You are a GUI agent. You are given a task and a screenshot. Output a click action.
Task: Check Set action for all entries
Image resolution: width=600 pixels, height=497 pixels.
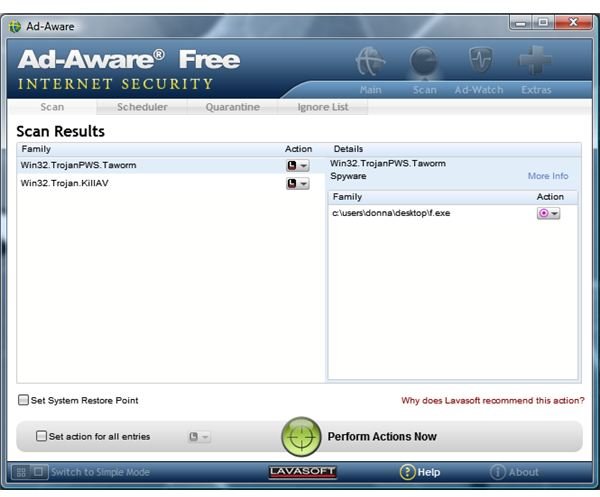pos(41,436)
